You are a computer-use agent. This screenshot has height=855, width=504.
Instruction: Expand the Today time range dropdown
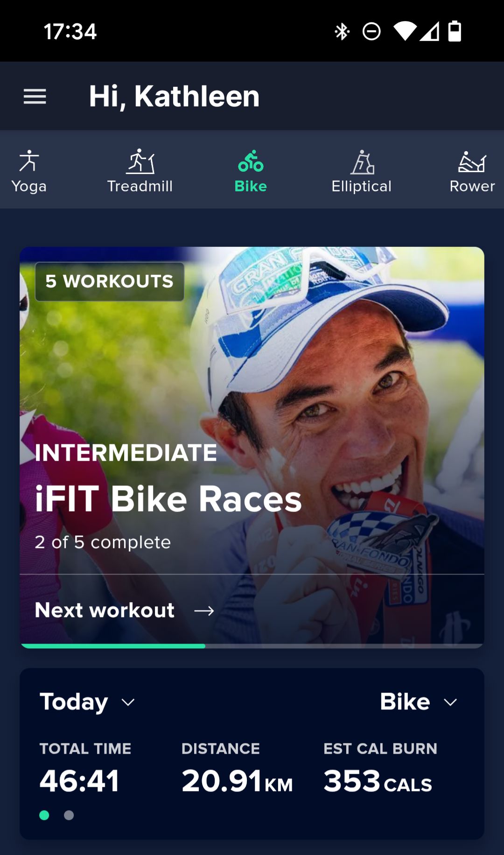coord(87,701)
